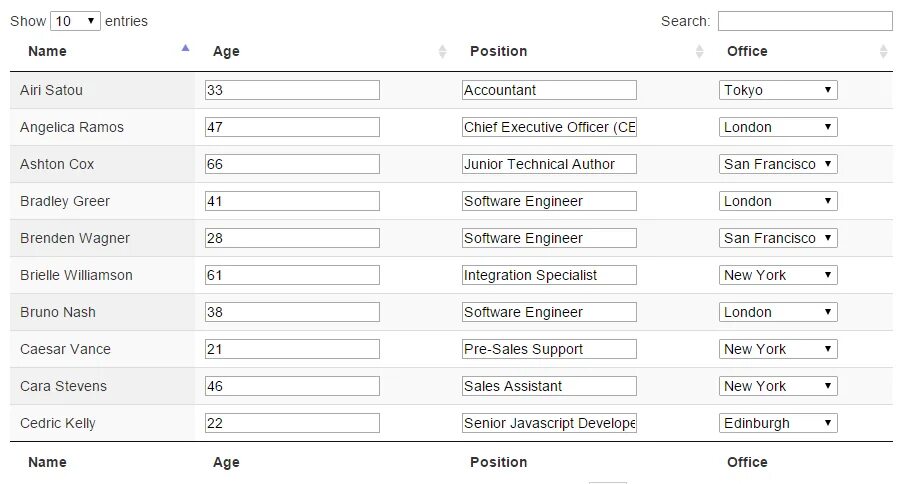908x484 pixels.
Task: Click the Chief Executive Officer position field
Action: click(x=549, y=127)
